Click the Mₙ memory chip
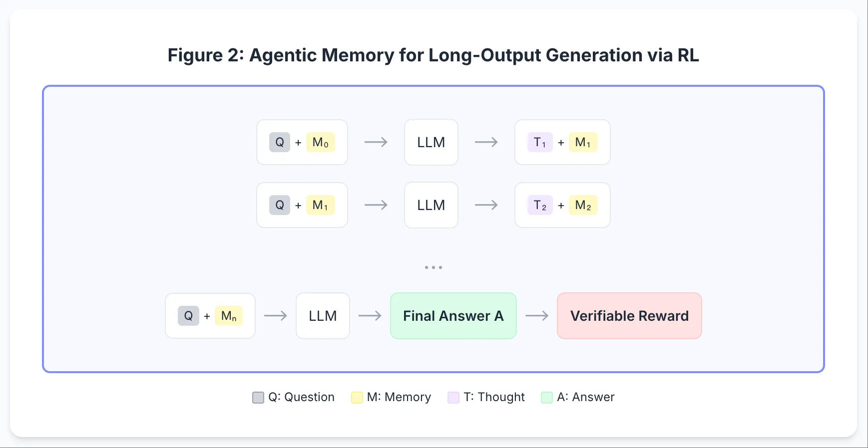 (229, 316)
